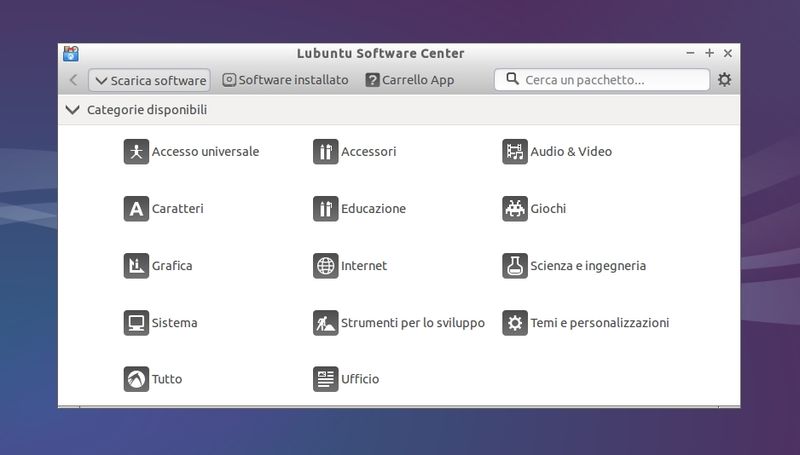Open the Educazione category icon

point(326,209)
